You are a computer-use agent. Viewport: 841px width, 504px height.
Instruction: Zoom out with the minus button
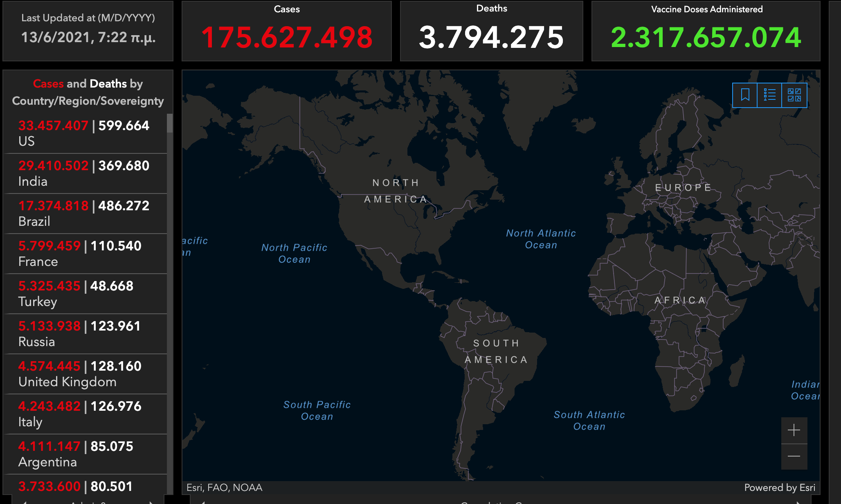click(x=794, y=457)
